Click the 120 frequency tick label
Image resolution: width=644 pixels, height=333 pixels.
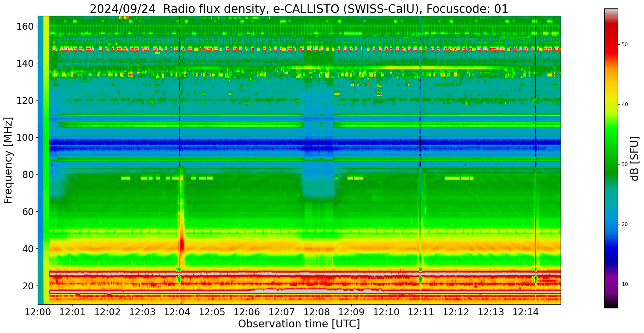point(24,100)
